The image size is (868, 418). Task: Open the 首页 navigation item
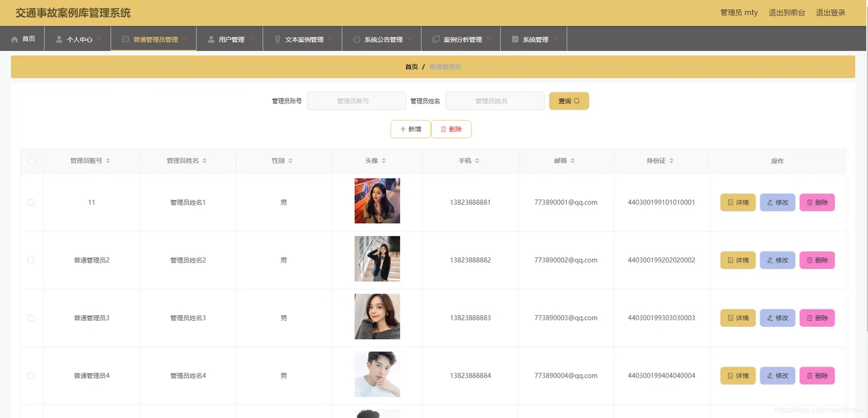22,39
